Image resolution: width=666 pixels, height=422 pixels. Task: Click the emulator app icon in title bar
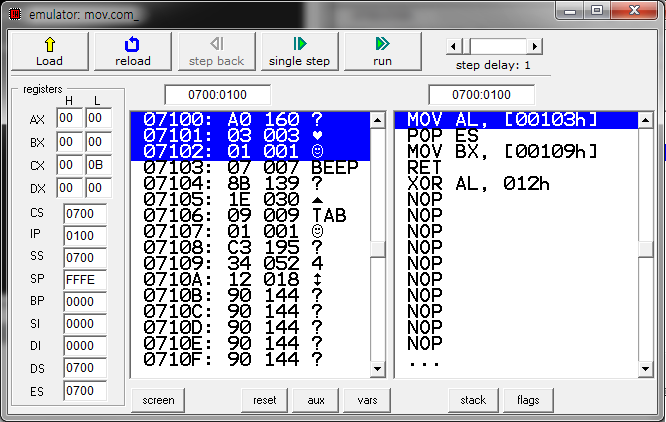[x=13, y=11]
